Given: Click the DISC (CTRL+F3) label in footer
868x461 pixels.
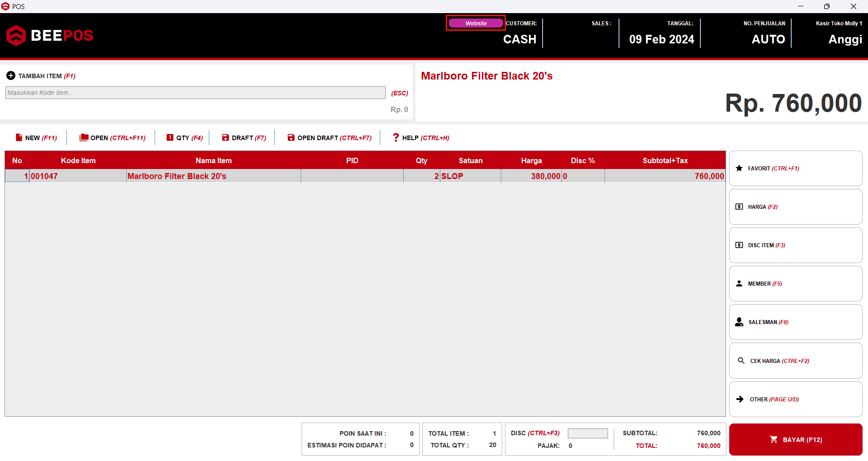Looking at the screenshot, I should tap(535, 433).
